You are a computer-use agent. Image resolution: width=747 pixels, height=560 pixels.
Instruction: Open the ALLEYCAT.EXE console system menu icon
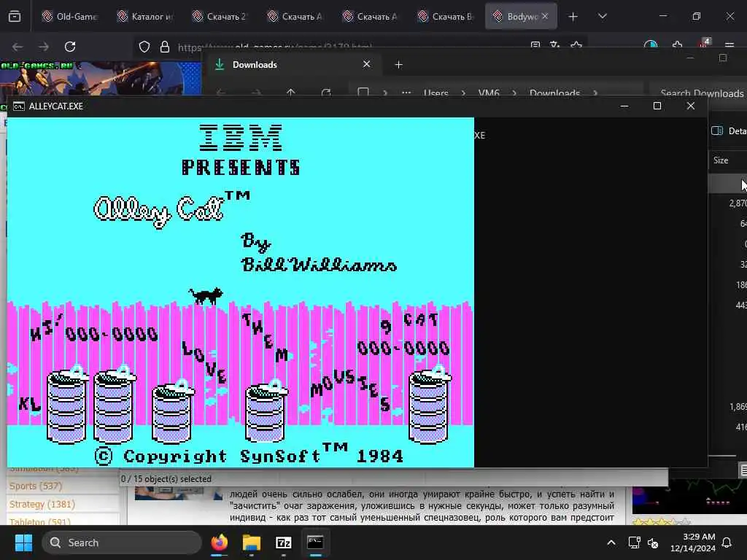click(18, 106)
